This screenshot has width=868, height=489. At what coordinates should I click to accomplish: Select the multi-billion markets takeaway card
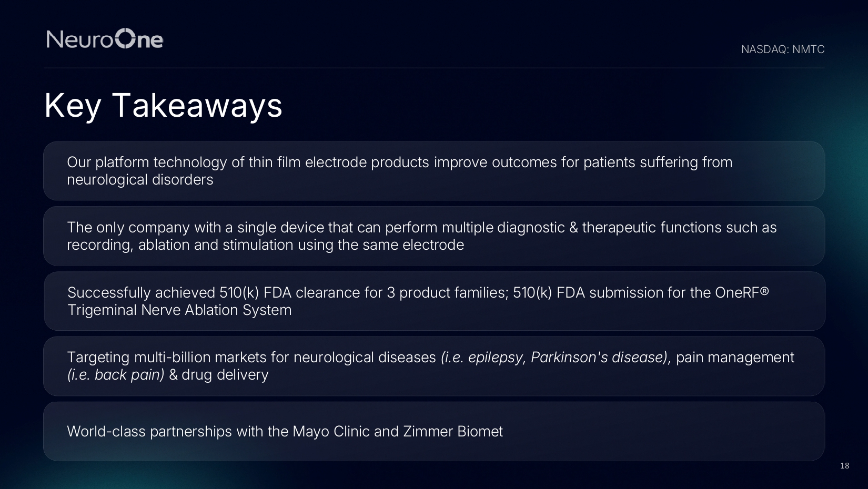pyautogui.click(x=433, y=366)
